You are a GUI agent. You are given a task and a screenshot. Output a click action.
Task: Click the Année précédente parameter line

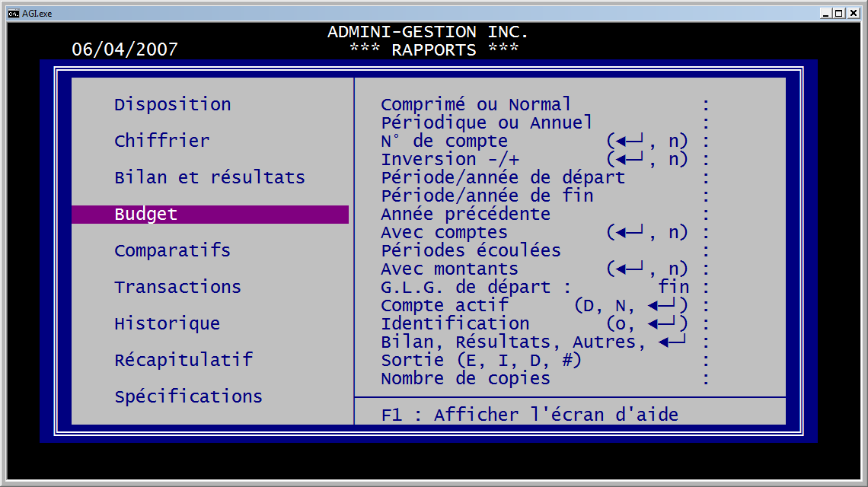[465, 215]
